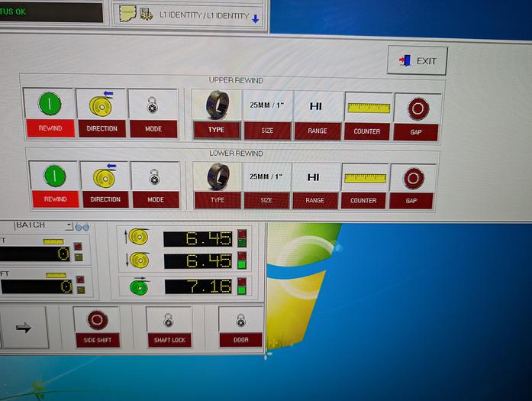Viewport: 532px width, 401px height.
Task: Open the Upper Rewind 25MM size selector
Action: [267, 106]
